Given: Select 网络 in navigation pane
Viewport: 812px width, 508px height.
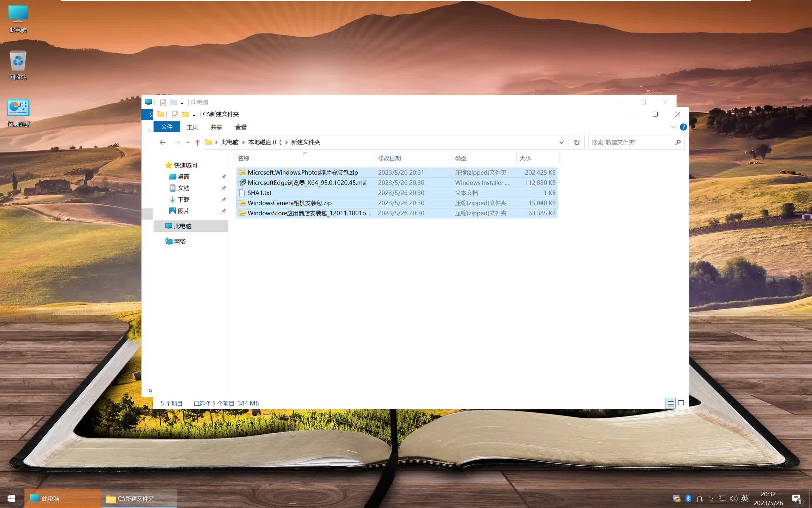Looking at the screenshot, I should (x=180, y=241).
